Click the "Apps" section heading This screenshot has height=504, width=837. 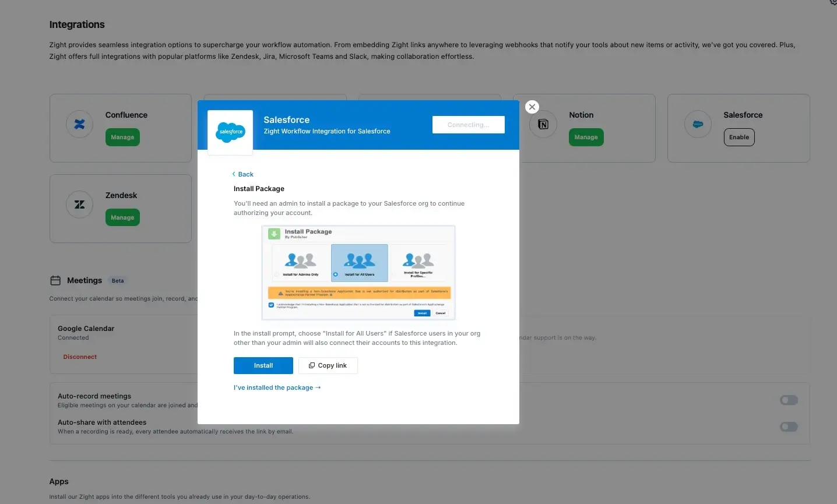click(59, 481)
